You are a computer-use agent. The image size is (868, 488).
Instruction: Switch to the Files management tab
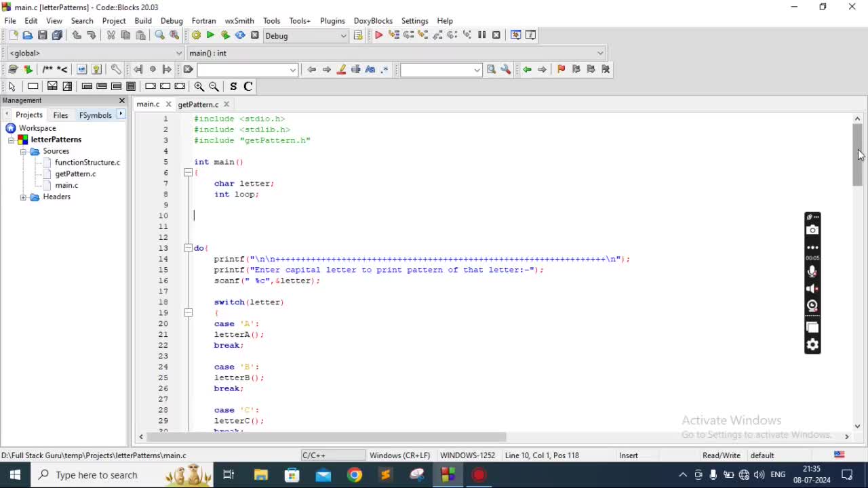click(x=60, y=115)
